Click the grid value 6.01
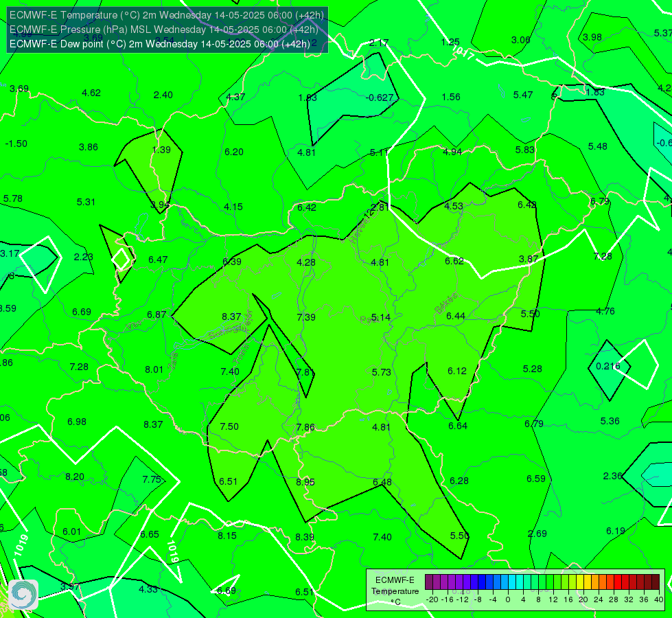 (x=71, y=531)
